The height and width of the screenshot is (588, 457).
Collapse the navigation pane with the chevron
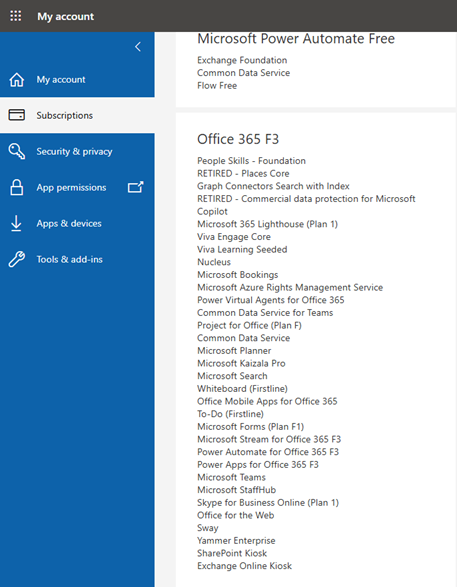(x=138, y=47)
